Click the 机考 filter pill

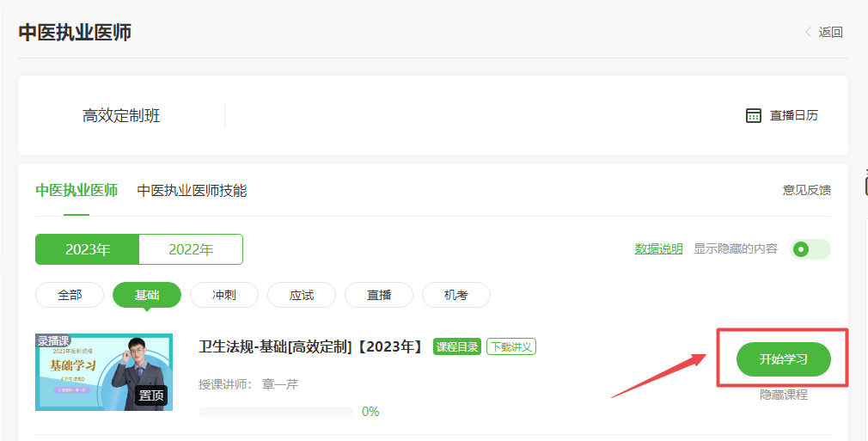point(456,295)
